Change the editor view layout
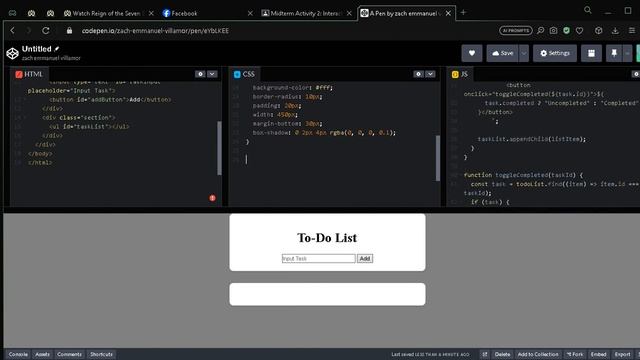The image size is (640, 360). [591, 53]
